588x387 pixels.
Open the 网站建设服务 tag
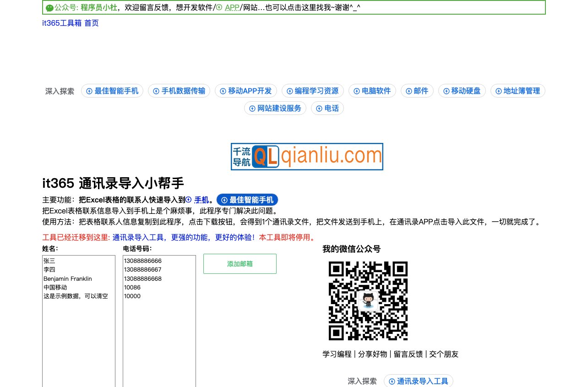click(x=275, y=108)
